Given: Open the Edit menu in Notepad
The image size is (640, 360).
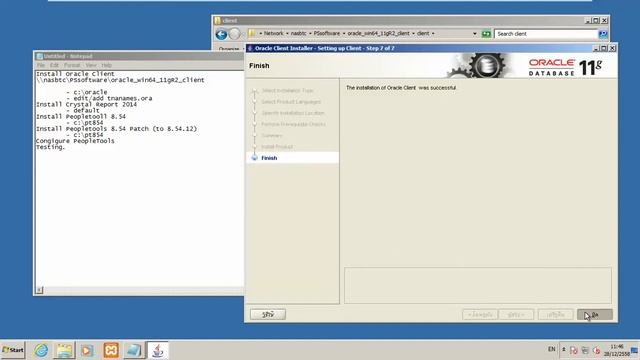Looking at the screenshot, I should click(54, 65).
